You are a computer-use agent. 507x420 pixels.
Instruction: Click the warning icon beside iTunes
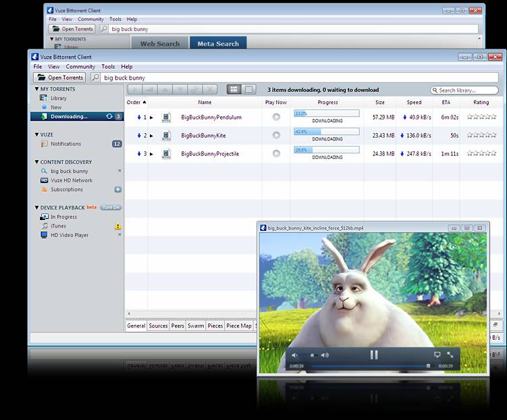click(118, 226)
